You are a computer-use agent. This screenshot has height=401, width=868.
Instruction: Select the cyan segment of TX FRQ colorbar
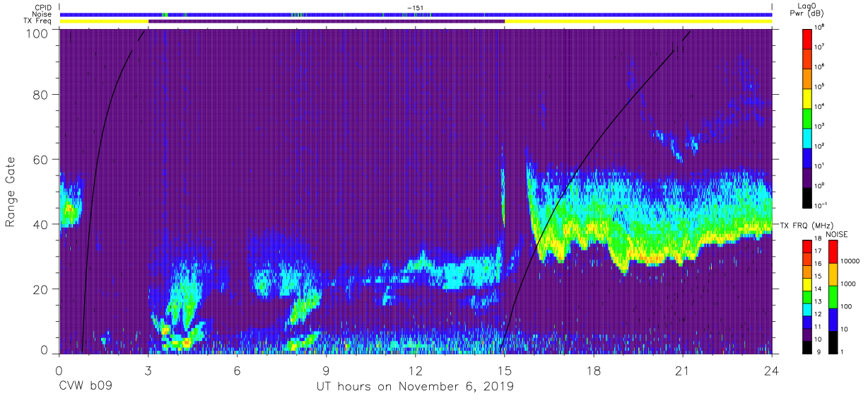807,308
